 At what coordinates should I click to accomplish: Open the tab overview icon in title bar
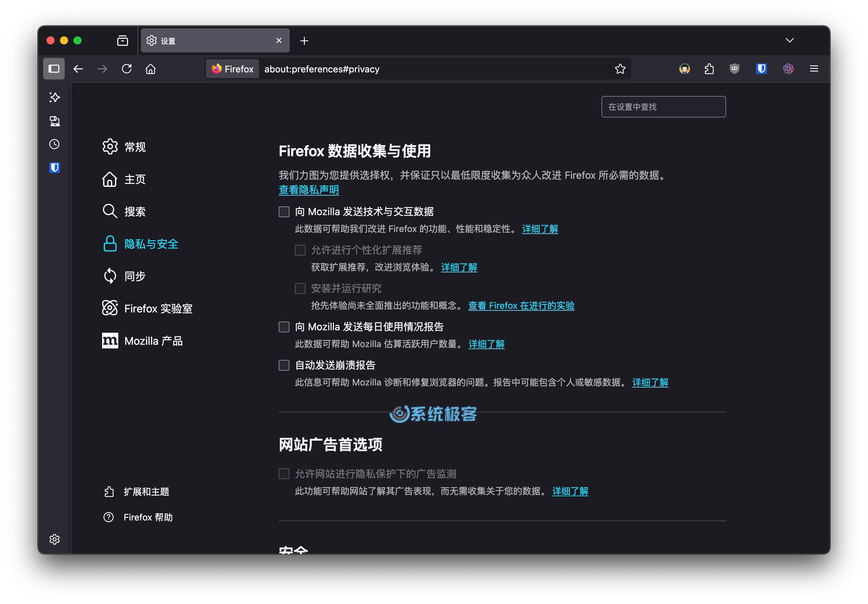pyautogui.click(x=123, y=40)
